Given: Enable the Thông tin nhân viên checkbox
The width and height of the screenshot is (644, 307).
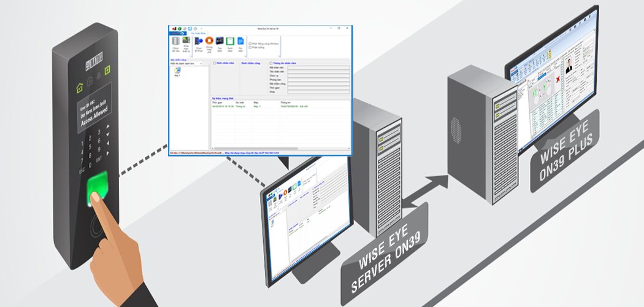Looking at the screenshot, I should point(272,63).
